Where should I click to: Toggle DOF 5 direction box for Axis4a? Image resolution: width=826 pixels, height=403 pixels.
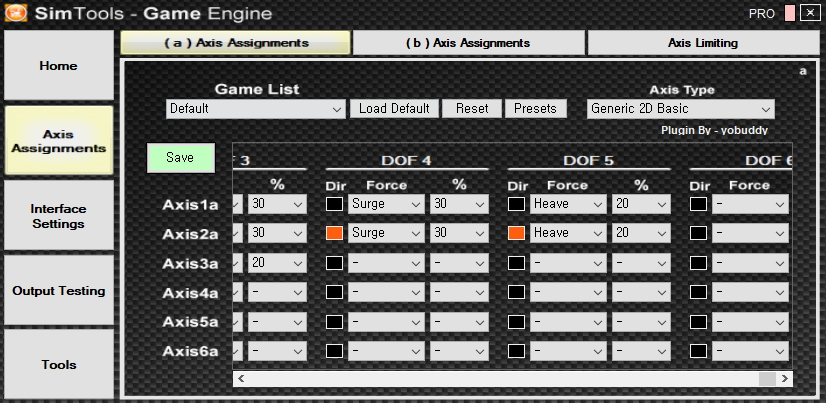(x=516, y=292)
